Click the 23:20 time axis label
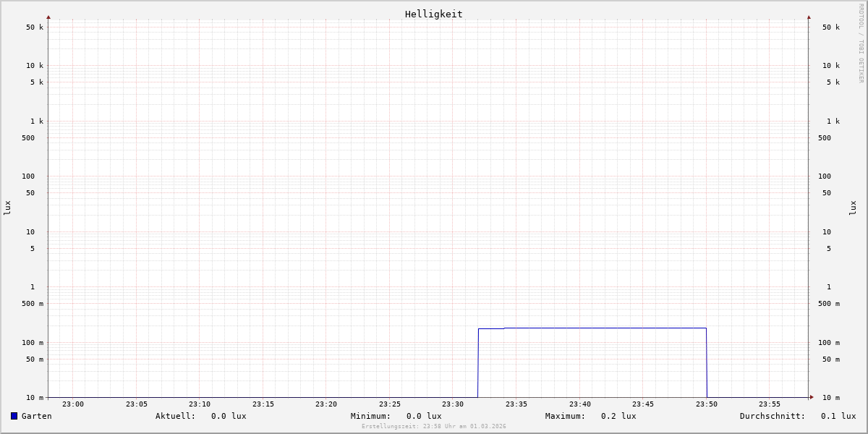Screen dimensions: 868x434 326,404
